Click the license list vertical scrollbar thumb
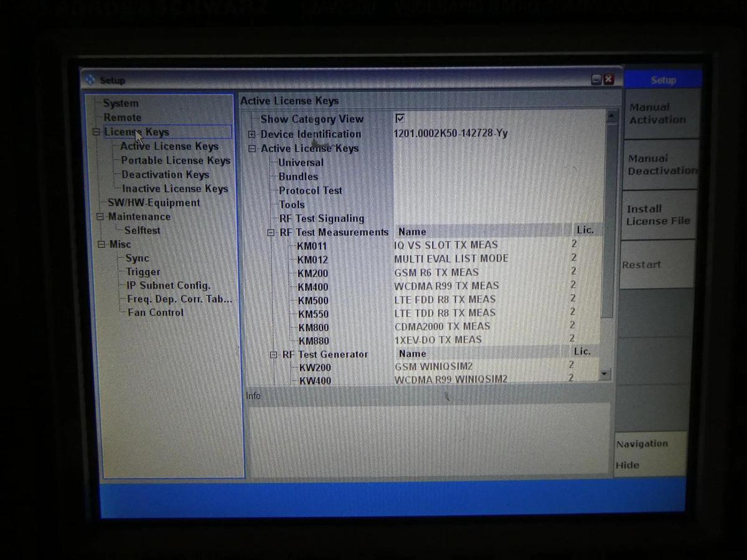 609,221
